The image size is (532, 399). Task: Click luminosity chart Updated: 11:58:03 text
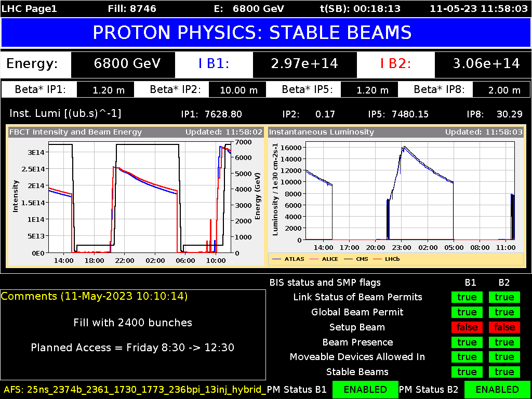click(484, 132)
